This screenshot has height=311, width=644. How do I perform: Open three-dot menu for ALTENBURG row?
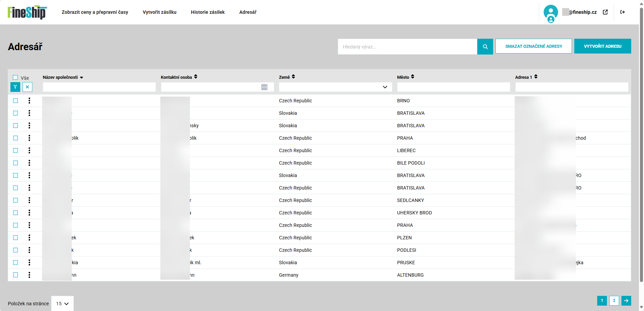(x=29, y=275)
